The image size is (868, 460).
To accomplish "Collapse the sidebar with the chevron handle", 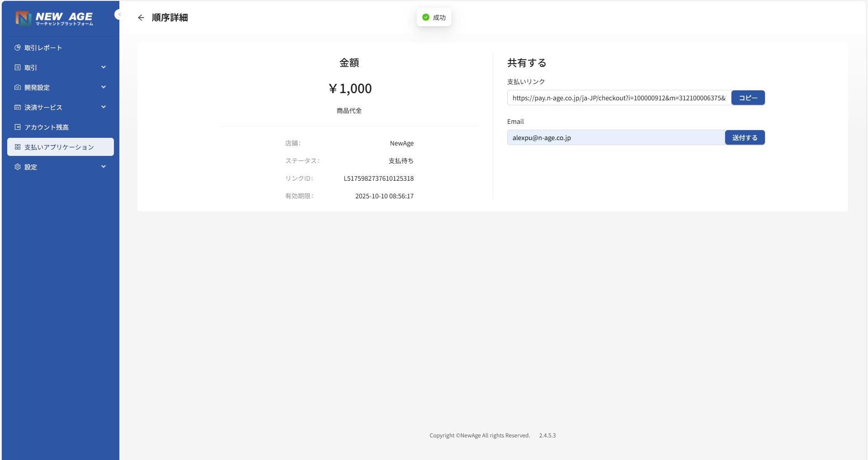I will click(119, 14).
